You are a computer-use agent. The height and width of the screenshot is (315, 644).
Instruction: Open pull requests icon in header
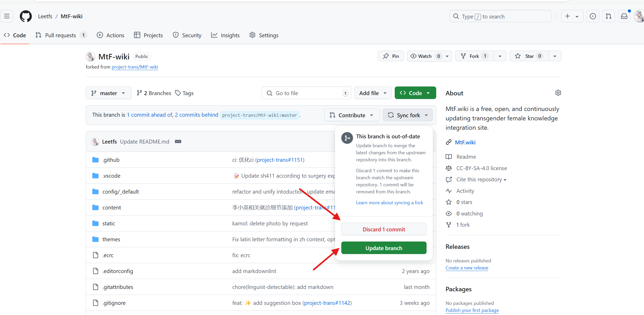pos(609,16)
